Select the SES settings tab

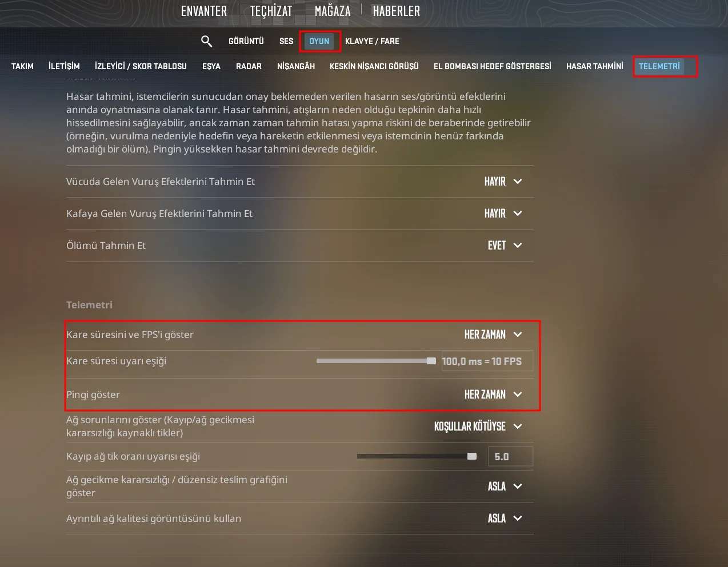(x=286, y=41)
